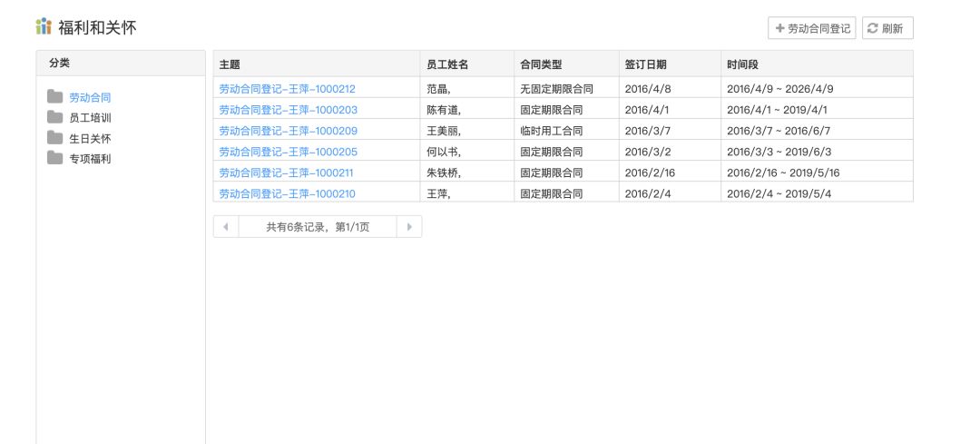
Task: Click employee name 王美丽
Action: point(444,131)
